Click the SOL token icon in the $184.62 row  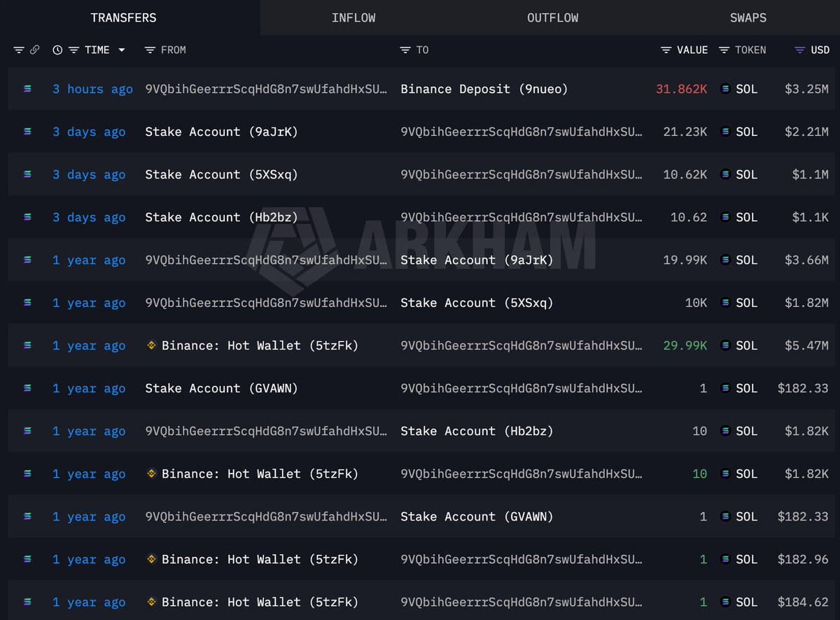725,602
